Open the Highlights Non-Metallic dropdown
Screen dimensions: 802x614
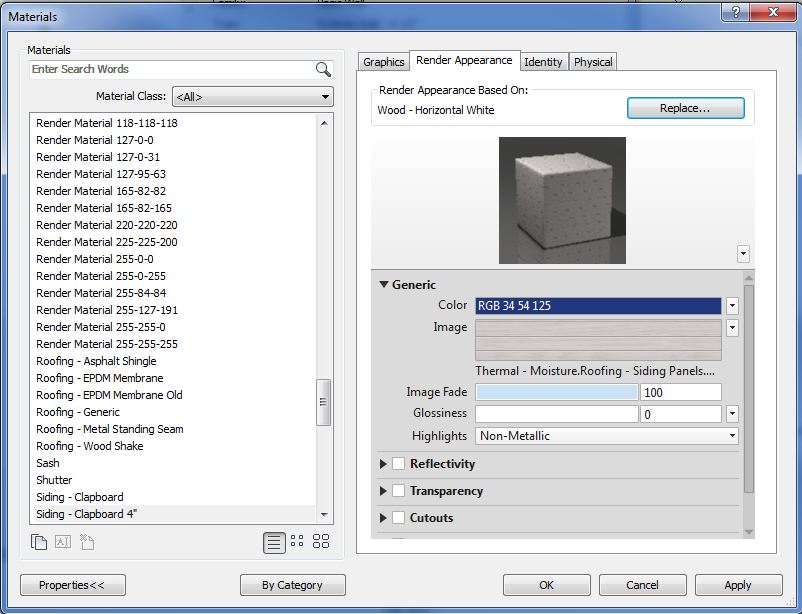607,436
